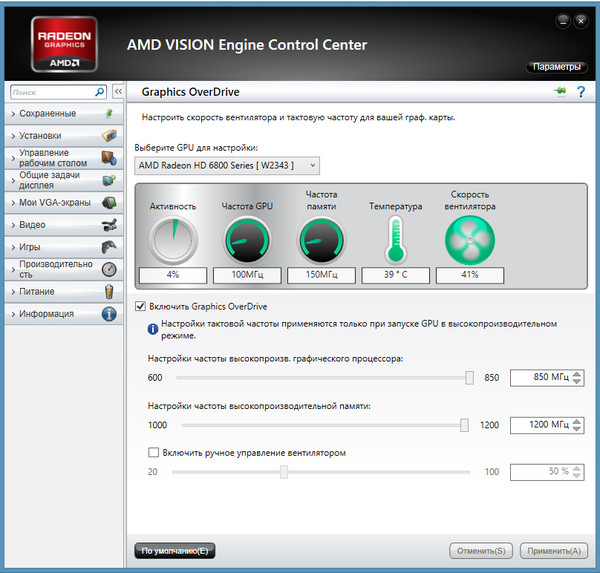Viewport: 600px width, 573px height.
Task: Click the Видео camera icon
Action: 109,225
